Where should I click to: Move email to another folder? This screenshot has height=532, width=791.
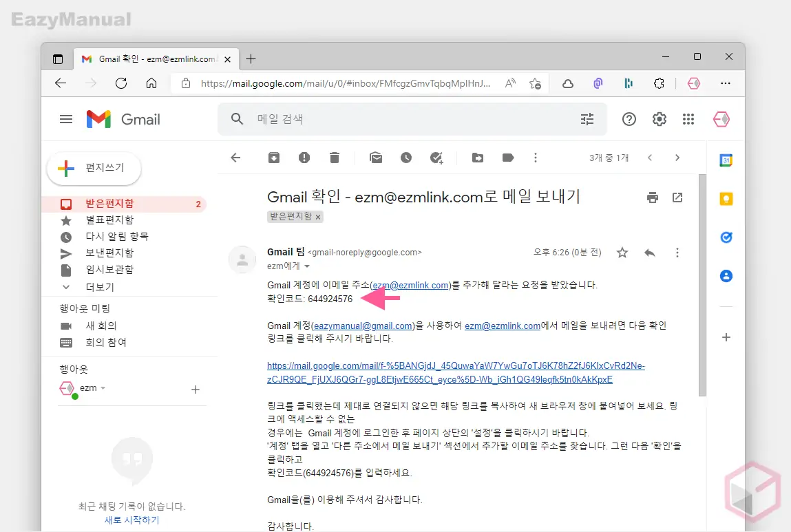point(478,158)
